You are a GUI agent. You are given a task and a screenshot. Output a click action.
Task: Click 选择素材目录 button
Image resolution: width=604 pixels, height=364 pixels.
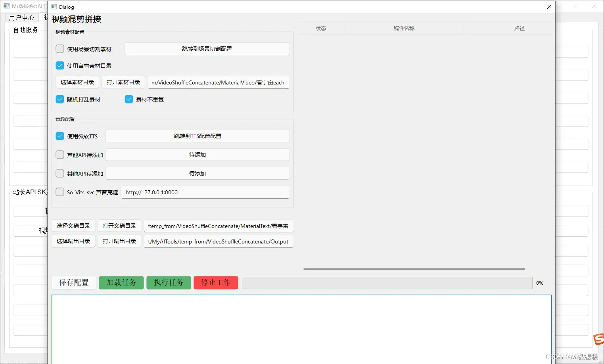[x=77, y=82]
